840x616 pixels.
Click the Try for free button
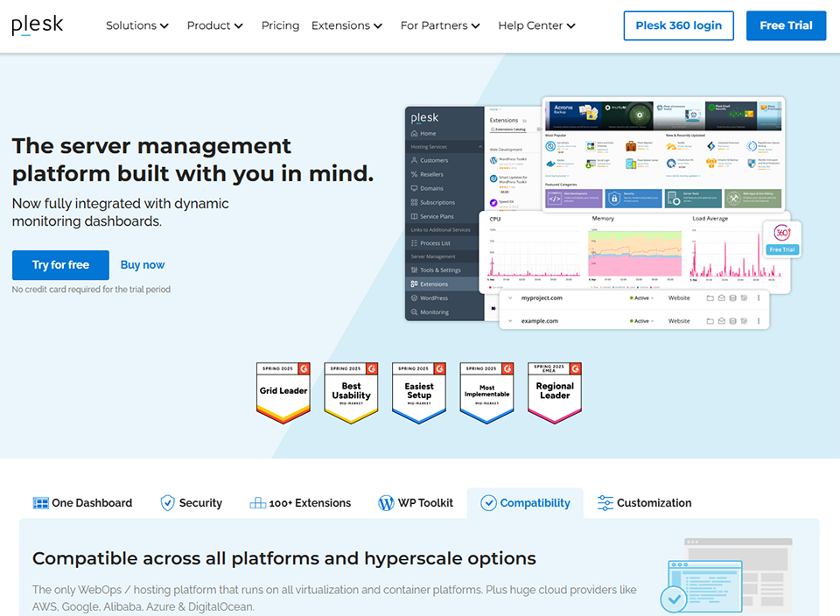click(x=60, y=265)
